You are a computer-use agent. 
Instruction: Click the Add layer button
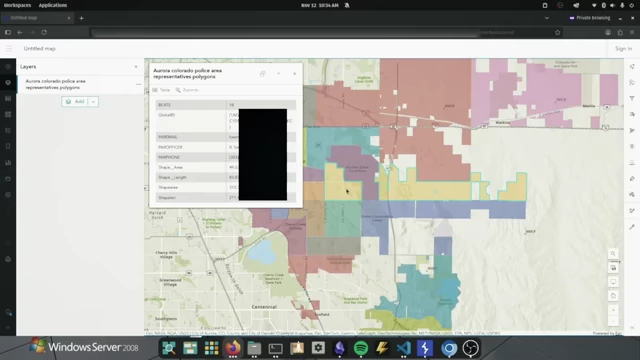click(x=76, y=102)
